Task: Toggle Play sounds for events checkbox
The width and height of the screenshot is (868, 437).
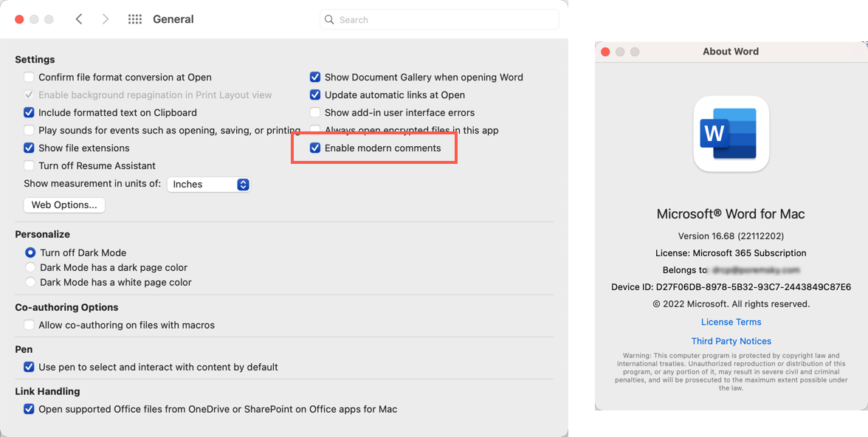Action: pyautogui.click(x=29, y=130)
